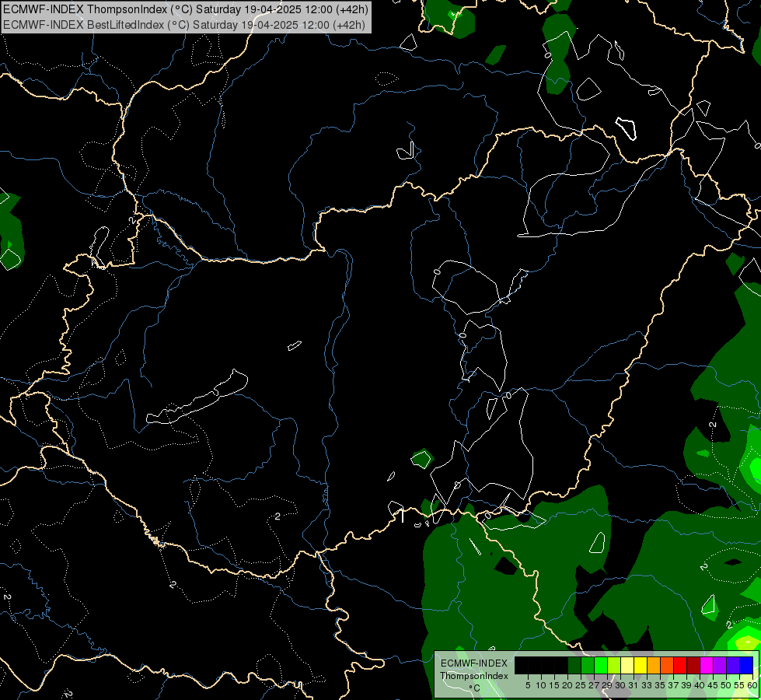Click the legend tick value '33'

click(x=647, y=685)
